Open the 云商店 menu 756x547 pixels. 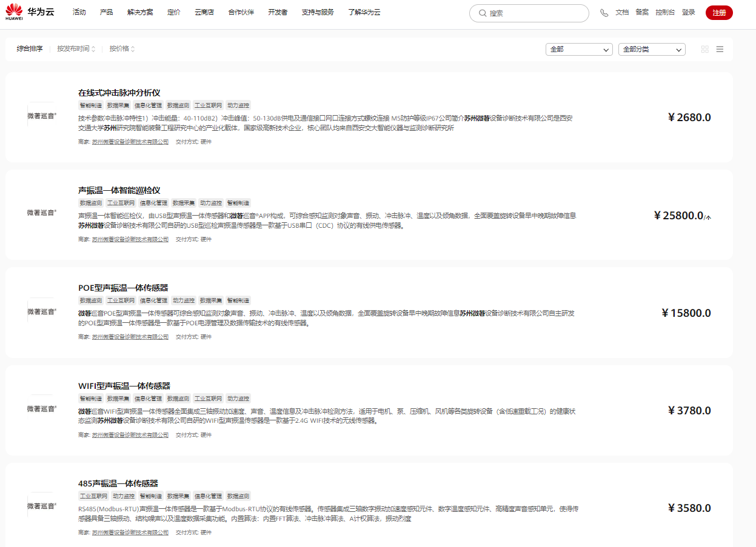pyautogui.click(x=204, y=13)
